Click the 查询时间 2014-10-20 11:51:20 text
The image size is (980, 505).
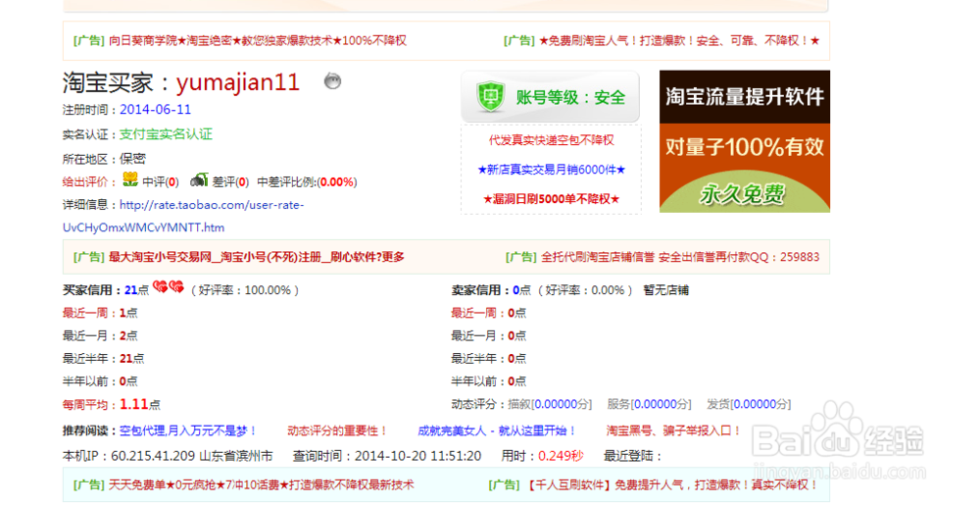point(387,456)
